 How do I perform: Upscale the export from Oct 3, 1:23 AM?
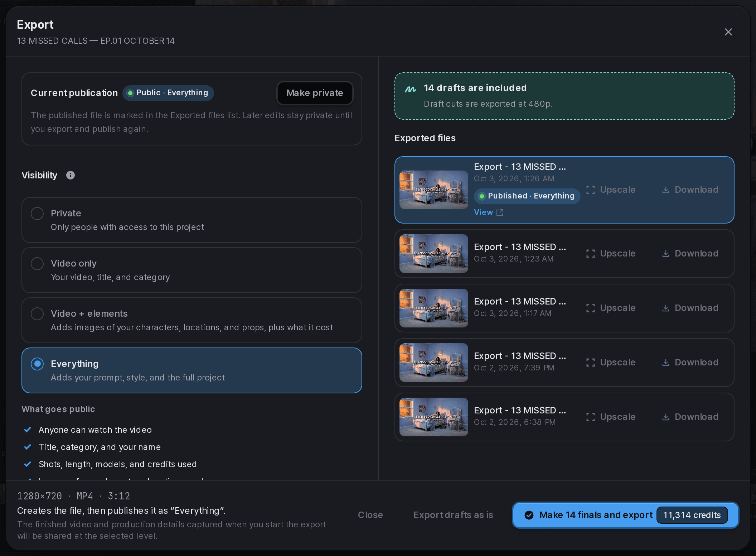pos(611,254)
